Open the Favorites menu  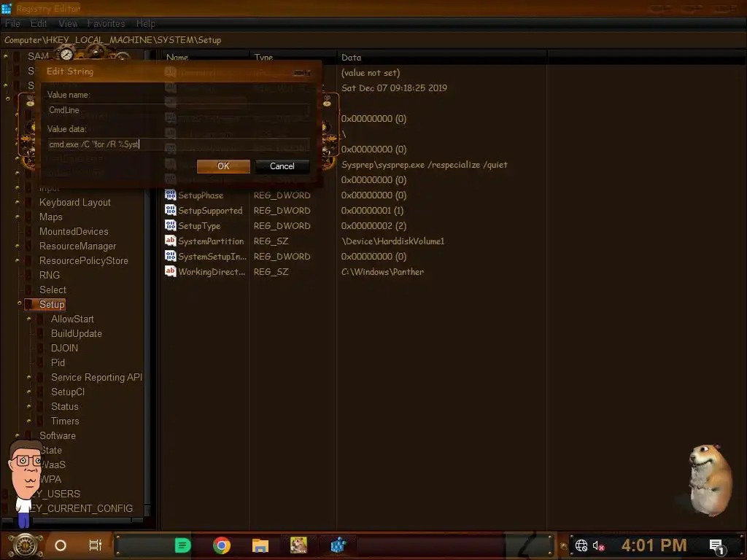click(x=107, y=23)
